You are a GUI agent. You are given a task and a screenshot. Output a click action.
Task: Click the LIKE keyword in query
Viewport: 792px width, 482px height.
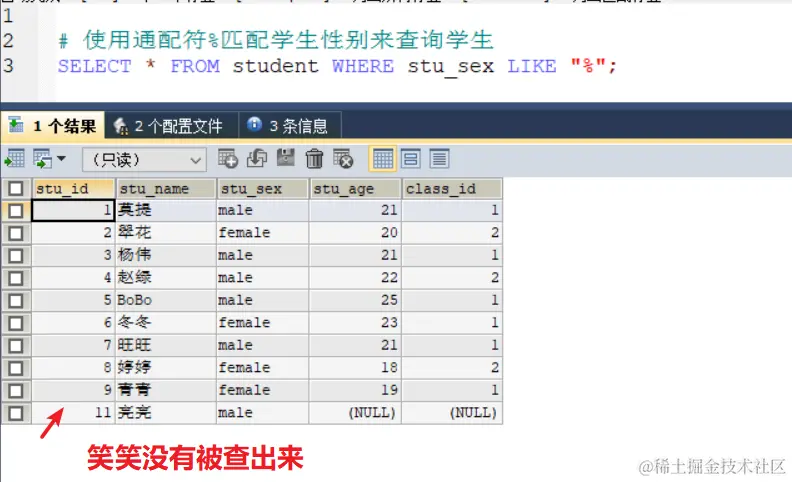[x=532, y=66]
